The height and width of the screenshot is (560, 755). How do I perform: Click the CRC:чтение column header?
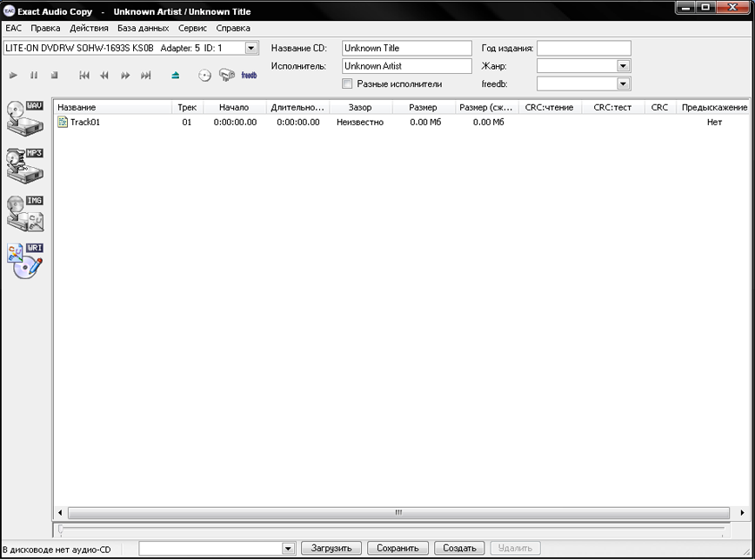[x=550, y=107]
